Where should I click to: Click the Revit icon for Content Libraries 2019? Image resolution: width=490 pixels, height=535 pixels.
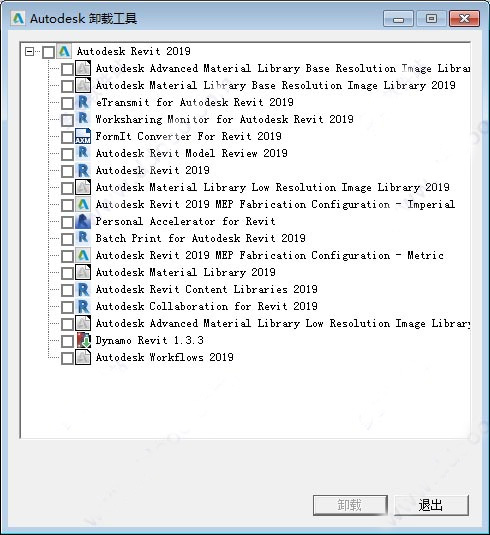(83, 290)
